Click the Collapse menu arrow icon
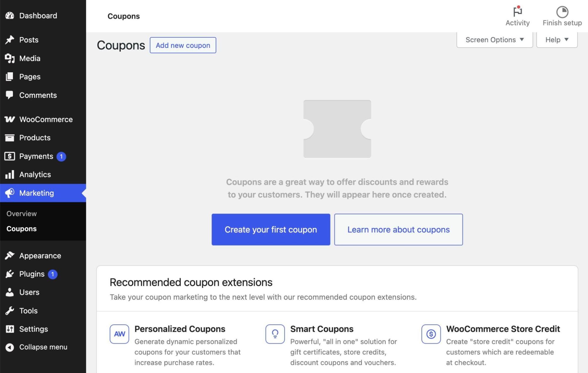588x373 pixels. pyautogui.click(x=10, y=347)
